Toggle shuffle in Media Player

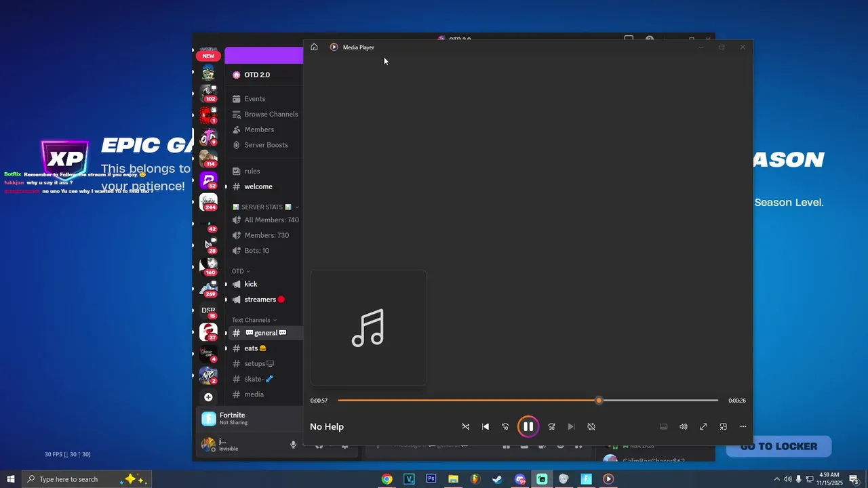pyautogui.click(x=465, y=426)
